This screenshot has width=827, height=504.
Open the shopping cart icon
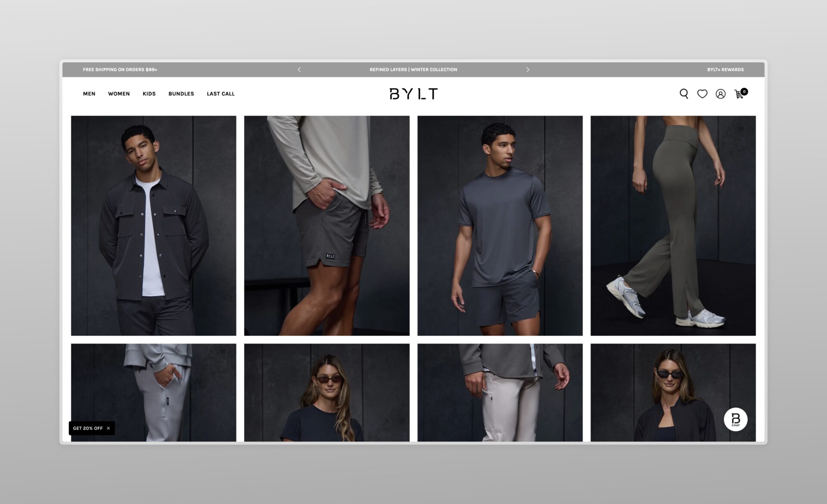click(x=739, y=94)
